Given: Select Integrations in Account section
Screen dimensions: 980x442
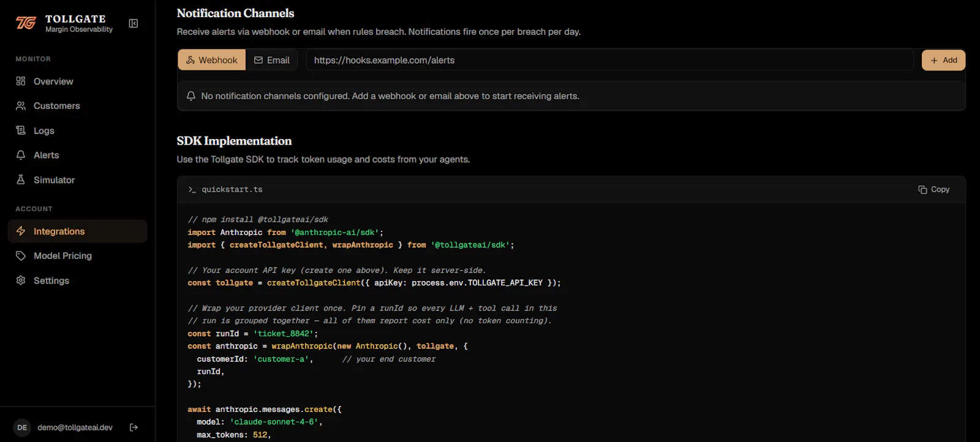Looking at the screenshot, I should [x=78, y=231].
